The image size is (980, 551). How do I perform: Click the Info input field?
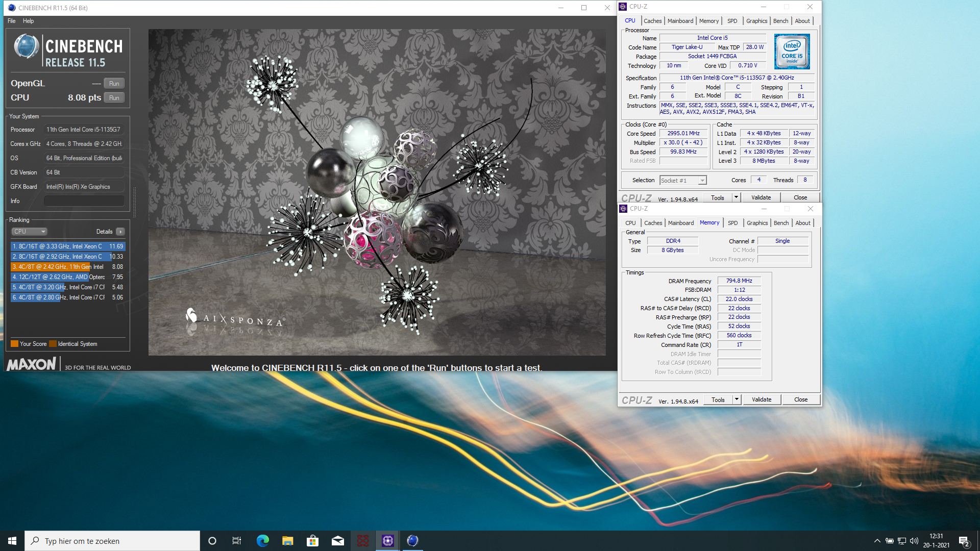coord(84,201)
